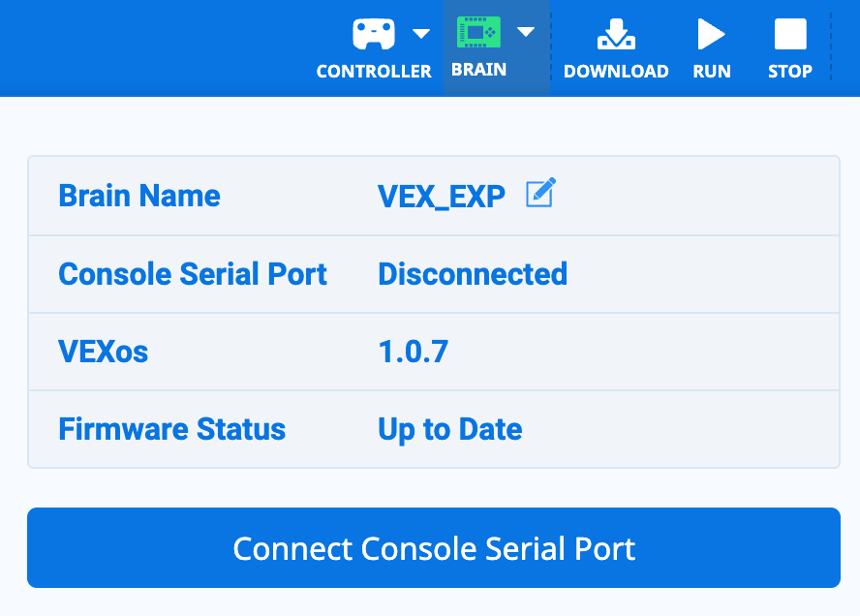Select the Controller icon in the toolbar
The height and width of the screenshot is (616, 860).
pos(373,34)
